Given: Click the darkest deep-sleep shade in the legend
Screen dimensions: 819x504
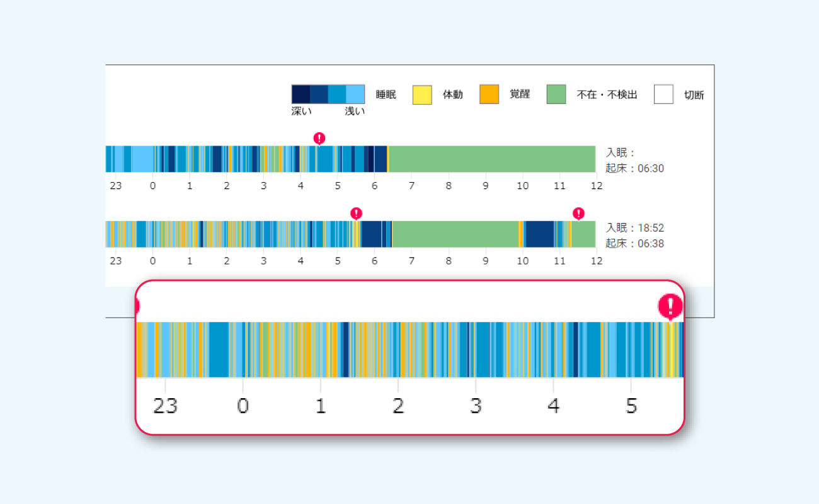Looking at the screenshot, I should [x=301, y=94].
